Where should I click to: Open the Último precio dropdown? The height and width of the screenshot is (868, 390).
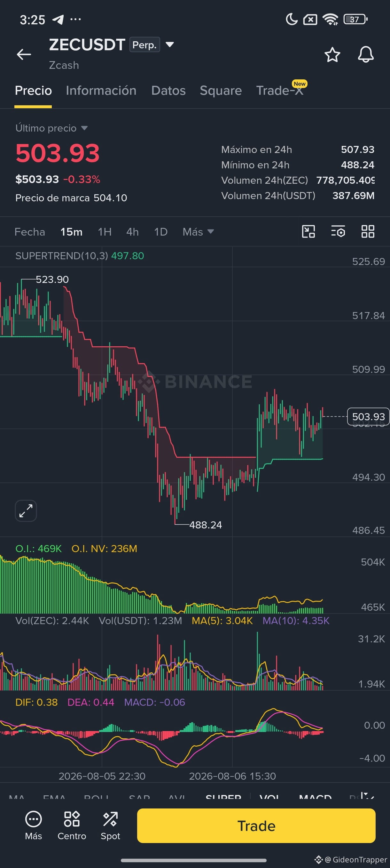[51, 128]
